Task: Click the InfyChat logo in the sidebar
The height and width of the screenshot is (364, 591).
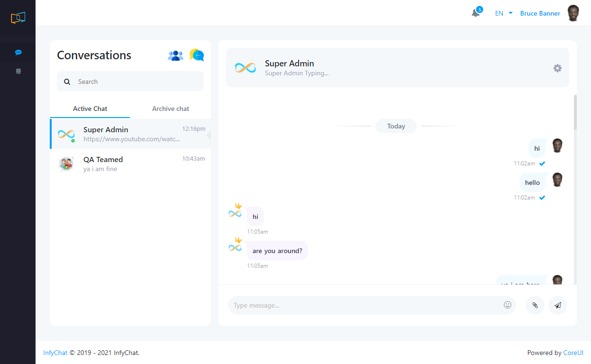Action: [18, 18]
